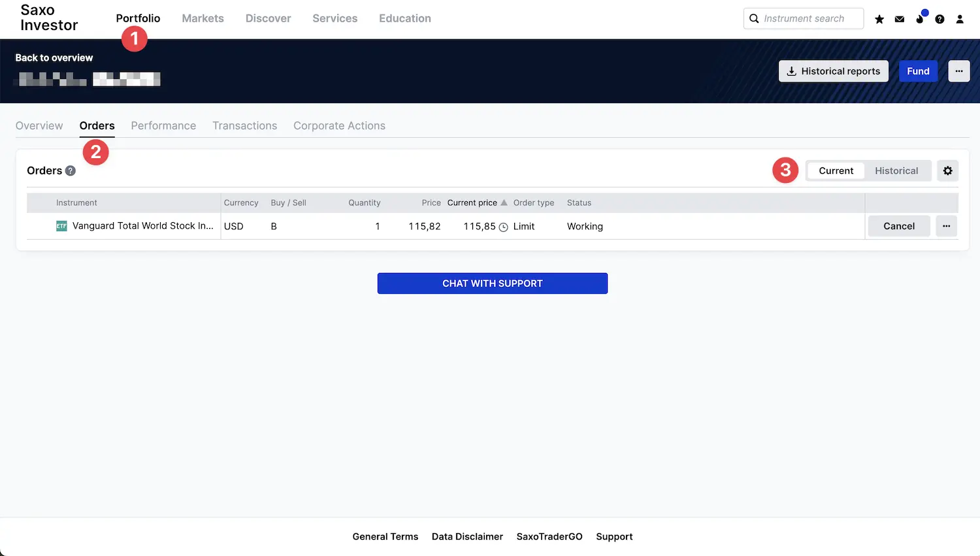Open the Portfolio menu

tap(138, 18)
